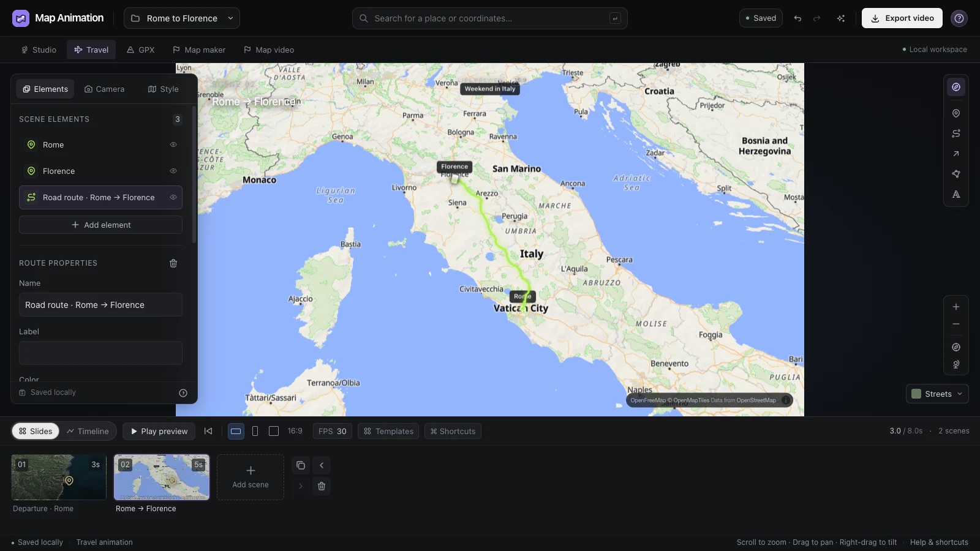The height and width of the screenshot is (551, 980).
Task: Jump to start of preview
Action: tap(208, 431)
